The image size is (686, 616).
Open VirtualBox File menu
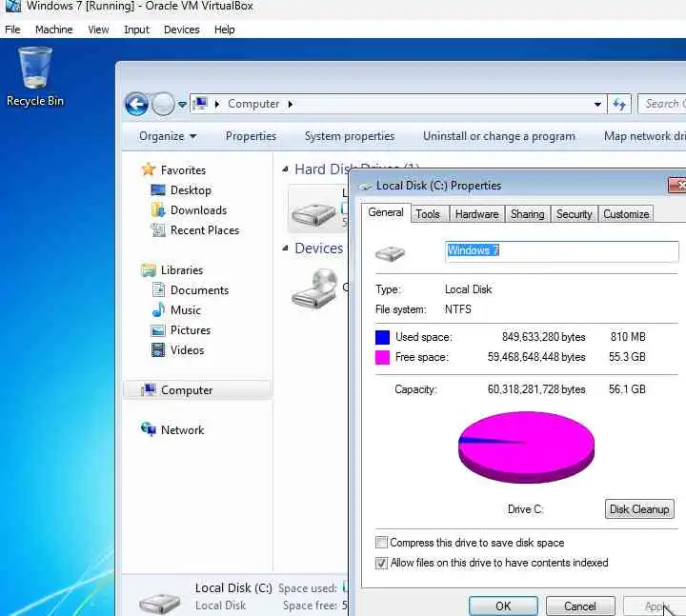click(12, 30)
